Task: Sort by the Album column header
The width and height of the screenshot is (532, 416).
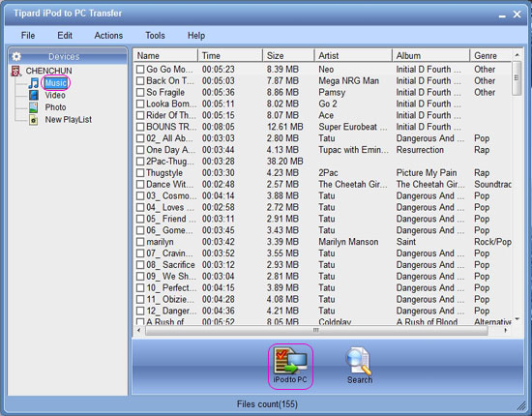Action: 431,55
